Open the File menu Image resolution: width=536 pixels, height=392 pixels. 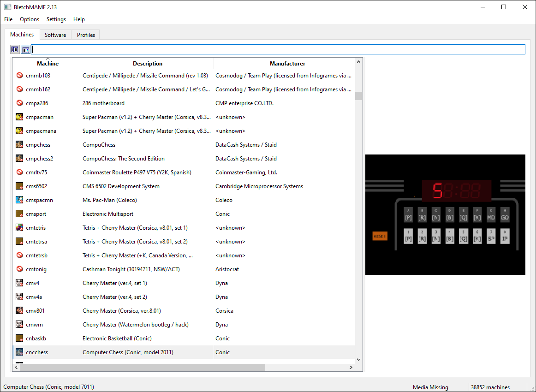click(x=8, y=19)
